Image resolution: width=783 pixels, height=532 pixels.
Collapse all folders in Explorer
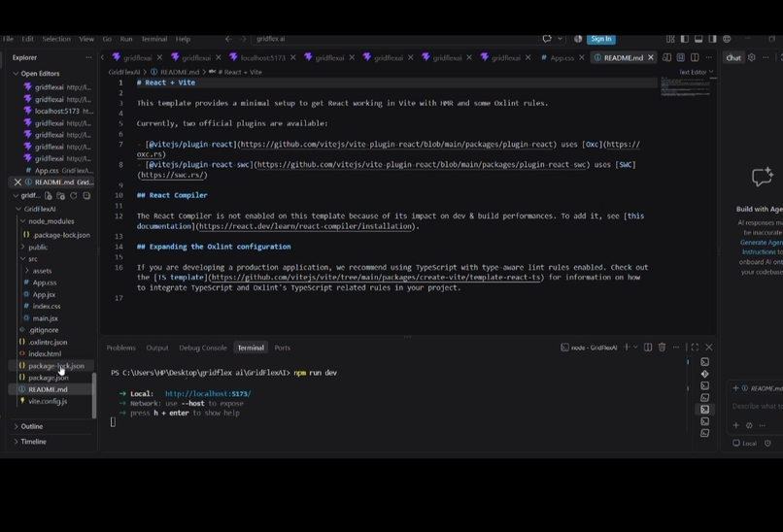click(86, 196)
